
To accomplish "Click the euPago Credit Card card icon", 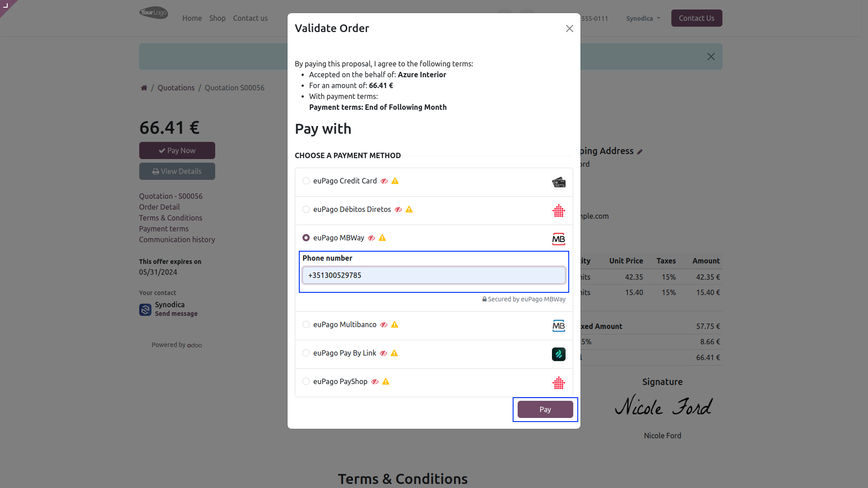I will (559, 182).
